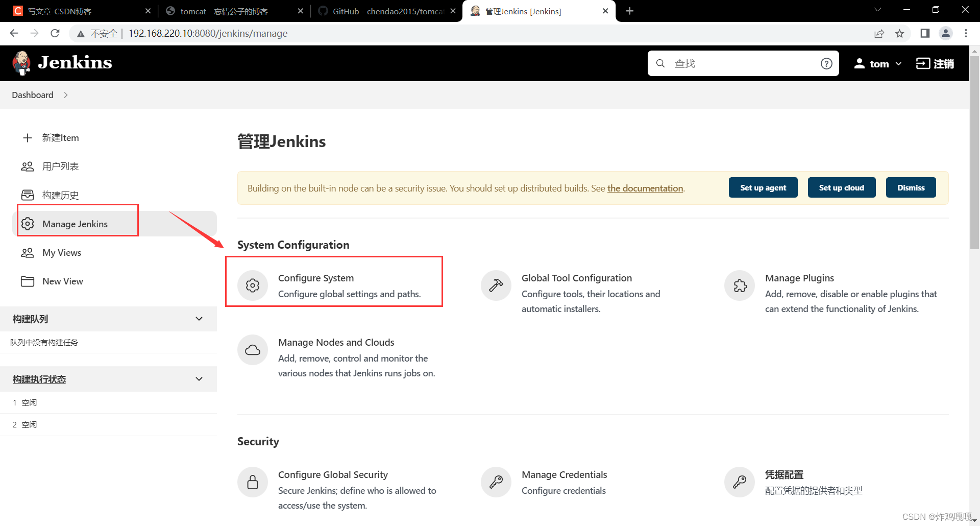Open the search help question mark icon
This screenshot has height=526, width=980.
pos(826,63)
